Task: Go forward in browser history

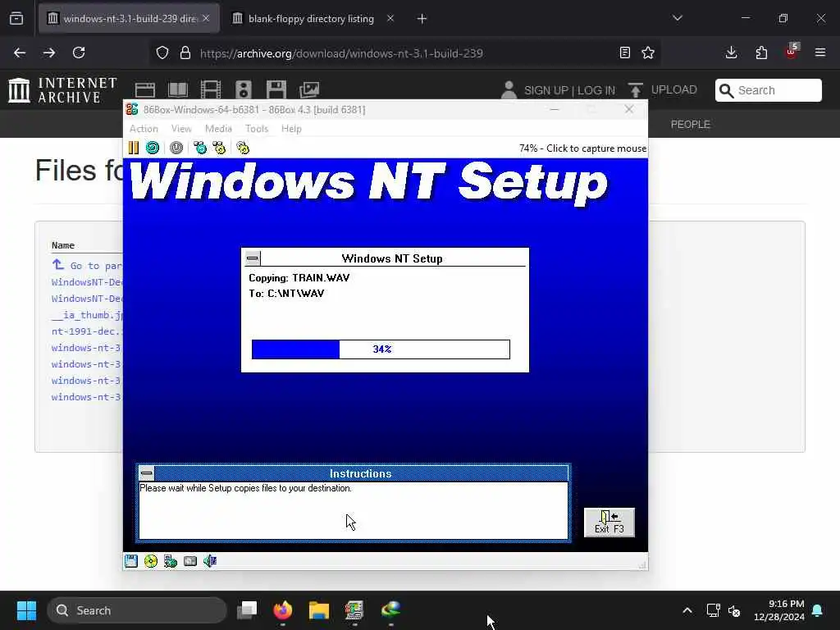Action: coord(49,52)
